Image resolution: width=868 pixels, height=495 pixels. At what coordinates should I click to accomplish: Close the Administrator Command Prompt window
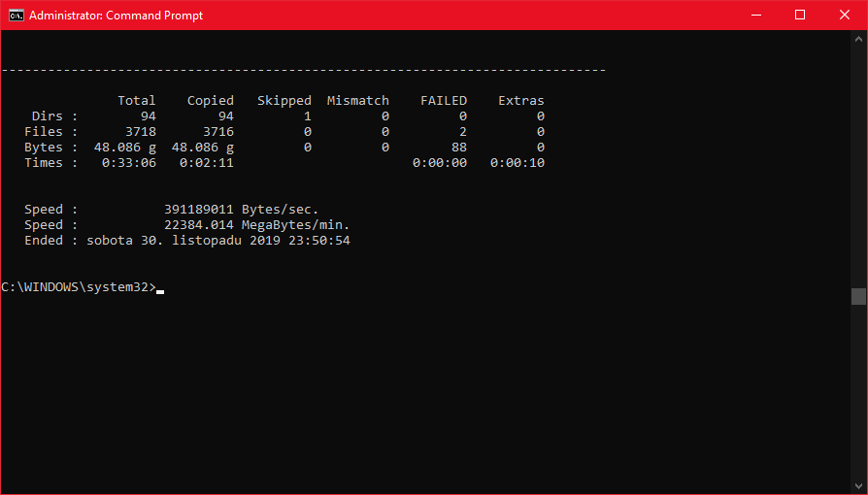click(x=845, y=16)
